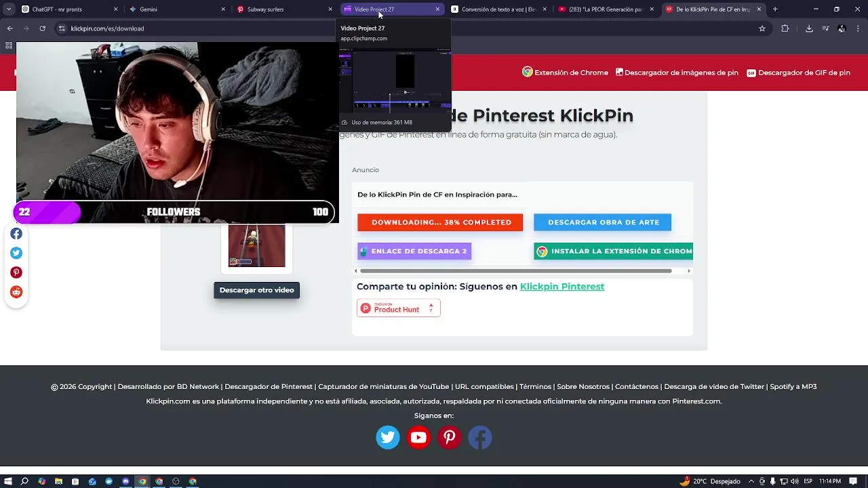Open Klickpin YouTube footer icon
The image size is (868, 488).
tap(418, 437)
